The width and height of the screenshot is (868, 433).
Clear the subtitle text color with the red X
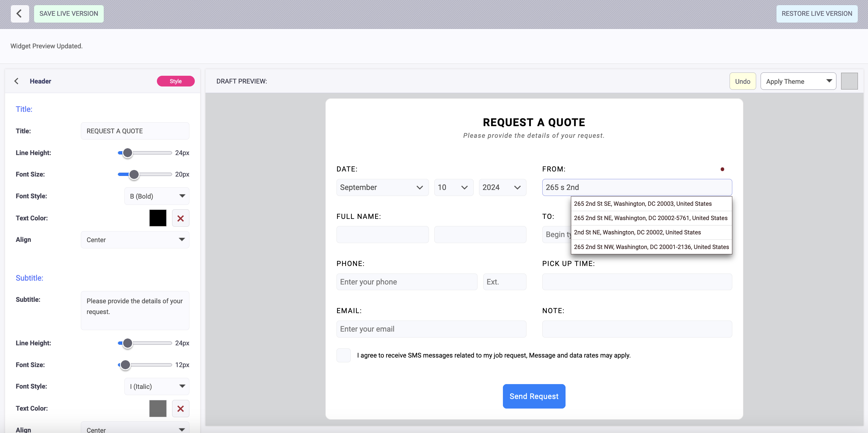pyautogui.click(x=180, y=409)
